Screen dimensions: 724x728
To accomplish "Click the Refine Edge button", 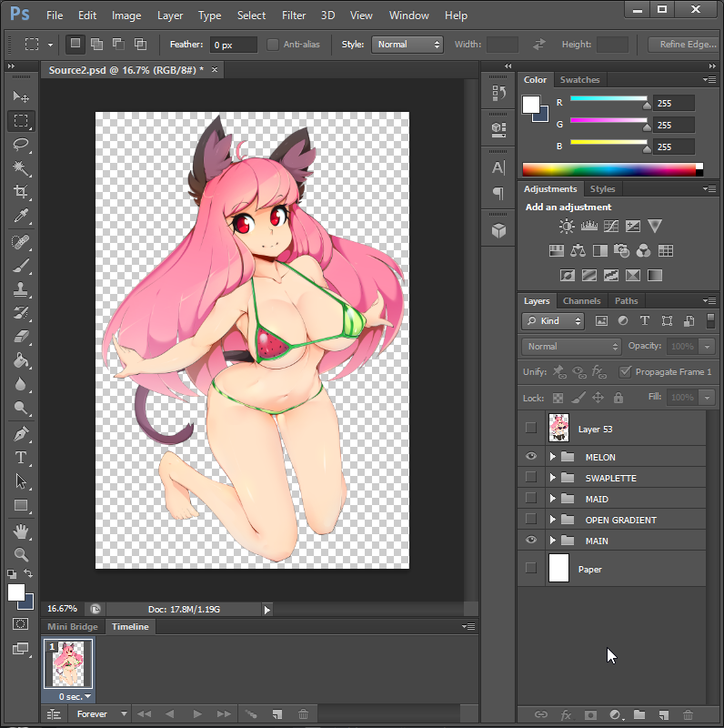I will [687, 45].
